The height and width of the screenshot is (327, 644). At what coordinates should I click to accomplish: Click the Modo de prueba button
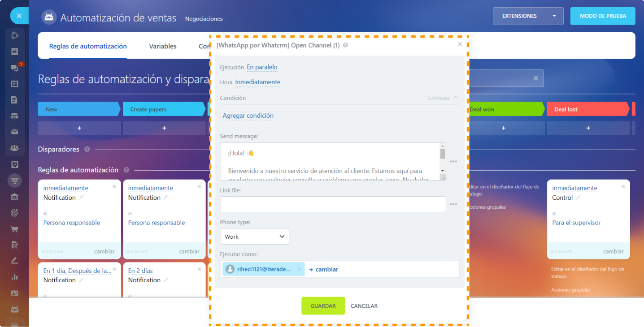point(602,16)
